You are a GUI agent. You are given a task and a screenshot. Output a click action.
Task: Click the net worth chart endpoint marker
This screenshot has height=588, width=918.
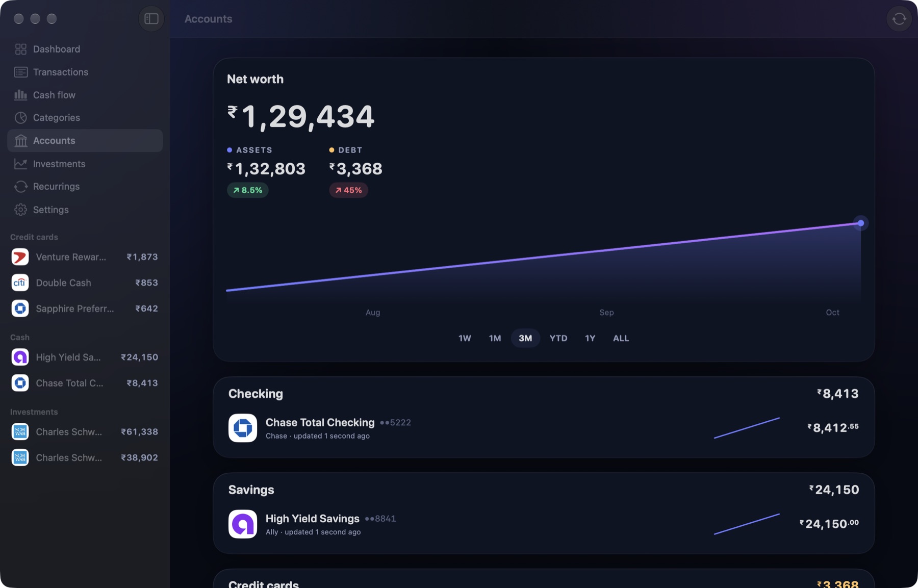tap(861, 223)
